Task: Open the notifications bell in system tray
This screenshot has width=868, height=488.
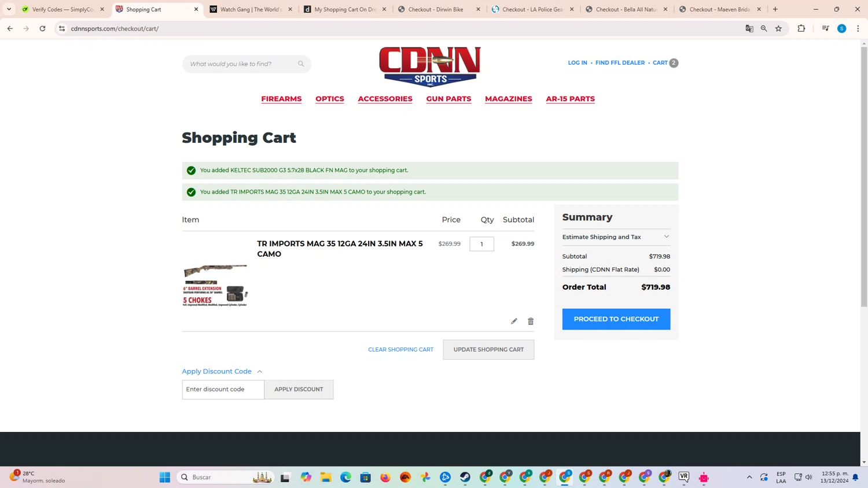Action: 855,477
